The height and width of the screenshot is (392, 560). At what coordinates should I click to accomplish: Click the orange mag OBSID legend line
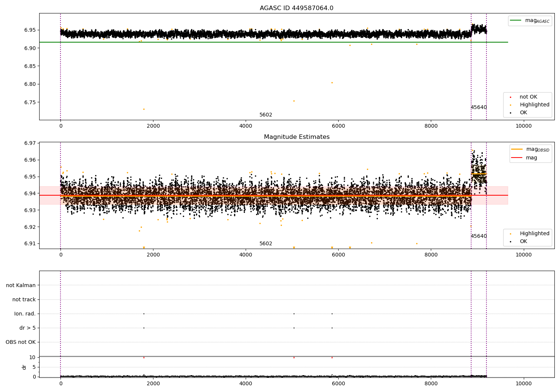(517, 149)
